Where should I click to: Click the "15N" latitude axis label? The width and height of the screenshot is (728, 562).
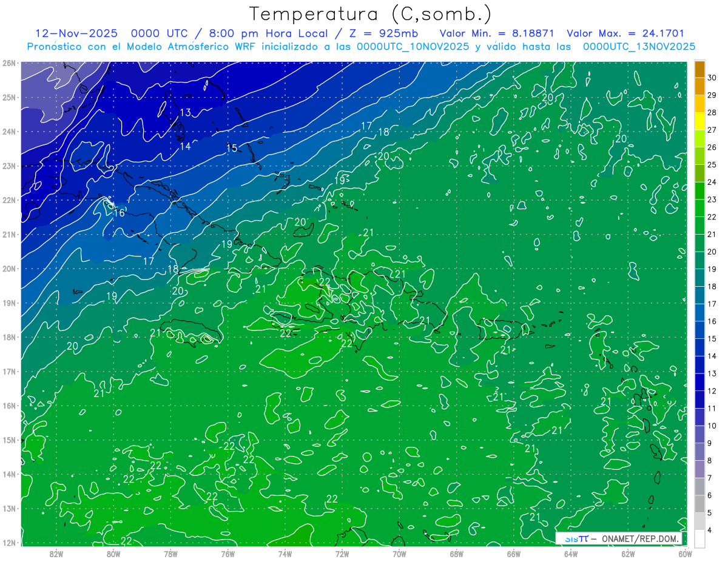9,440
